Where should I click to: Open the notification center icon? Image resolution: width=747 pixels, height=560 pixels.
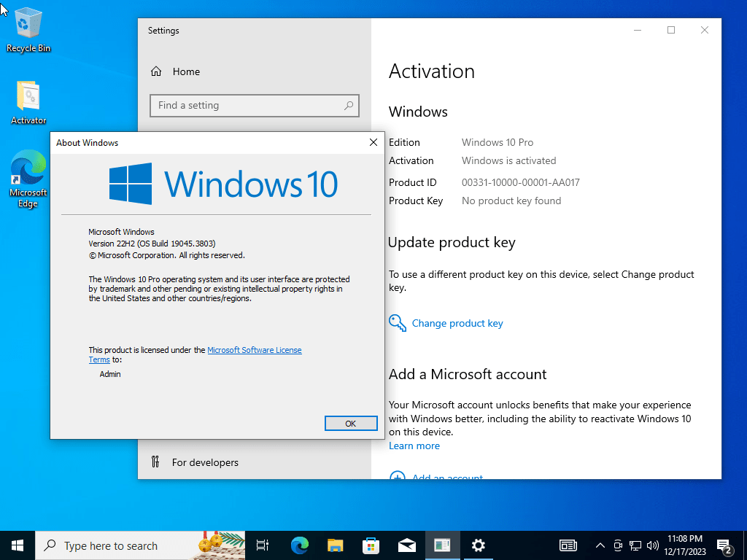724,546
